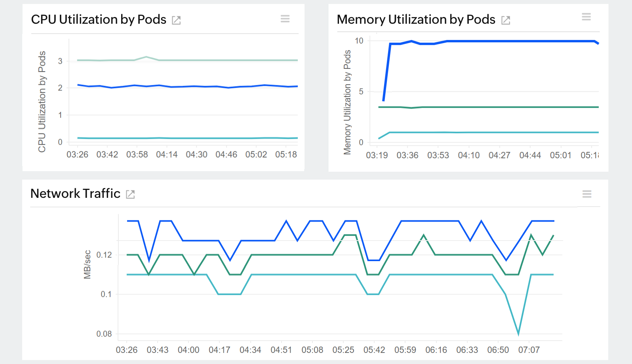
Task: Click the external link icon beside CPU chart title
Action: coord(177,20)
